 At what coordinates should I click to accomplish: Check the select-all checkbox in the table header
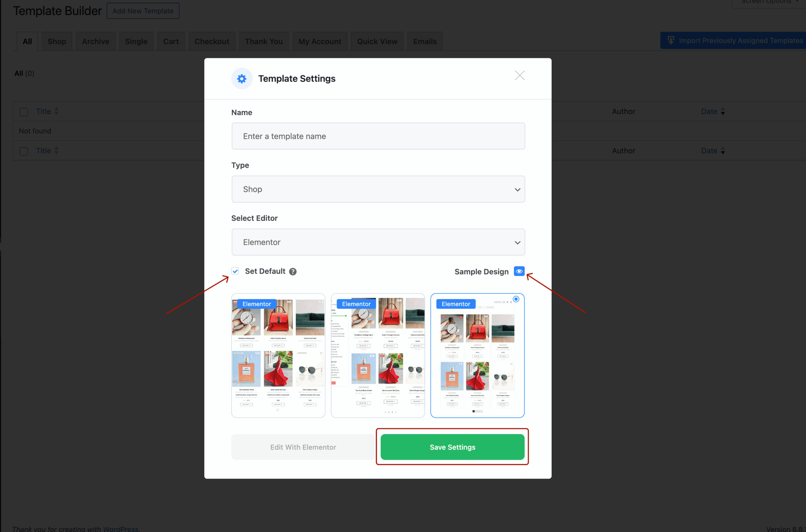pyautogui.click(x=23, y=112)
